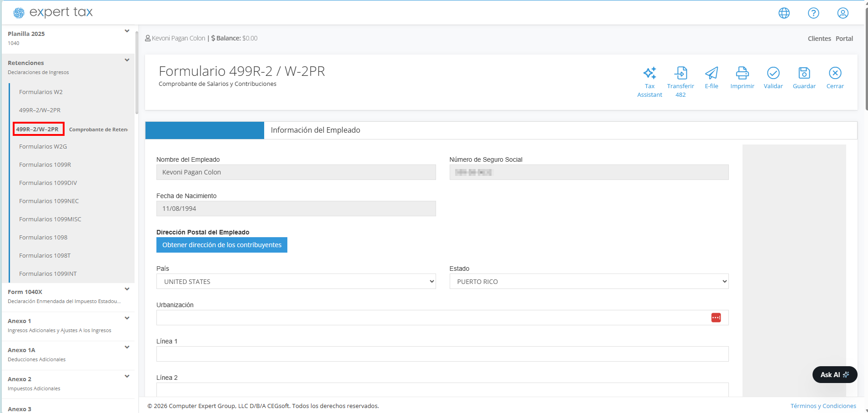Click the Guardar save disk icon

(x=804, y=73)
